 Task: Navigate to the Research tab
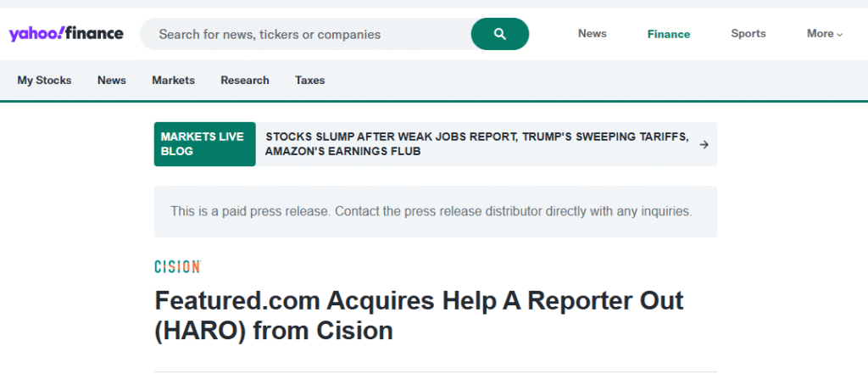tap(245, 81)
